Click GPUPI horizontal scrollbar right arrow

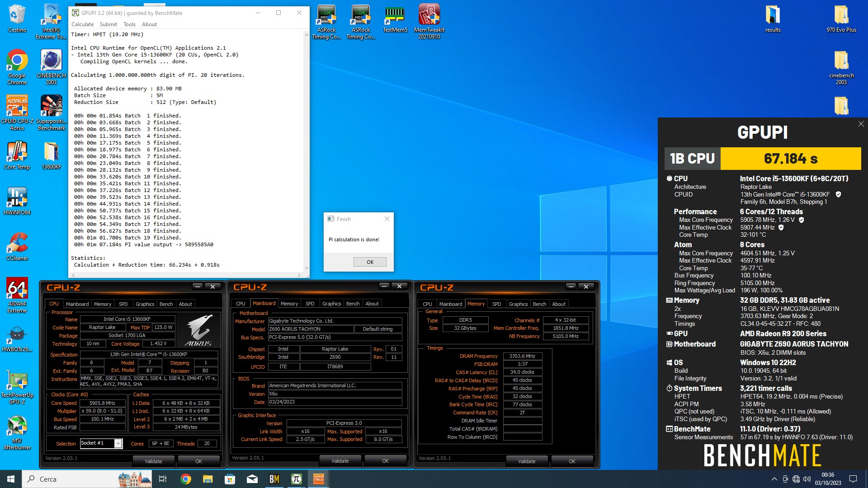(x=299, y=275)
